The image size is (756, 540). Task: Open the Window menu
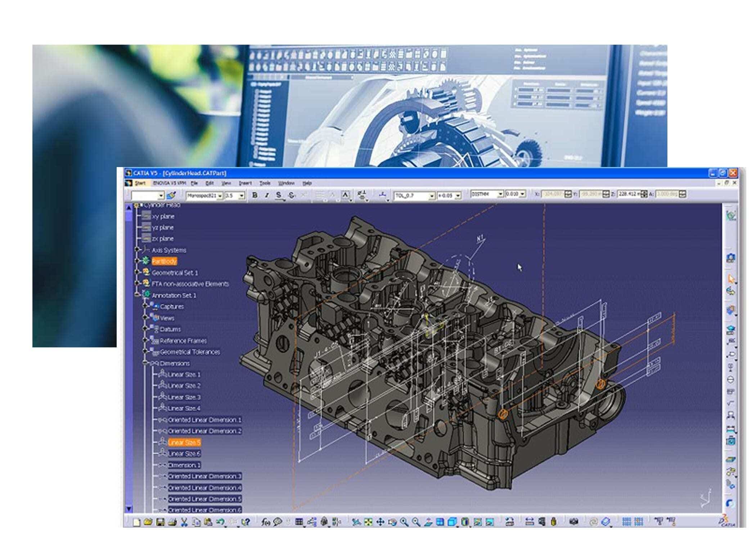[x=287, y=183]
